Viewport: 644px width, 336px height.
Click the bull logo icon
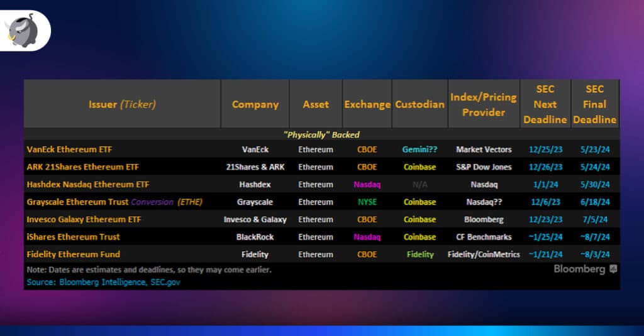pyautogui.click(x=22, y=30)
